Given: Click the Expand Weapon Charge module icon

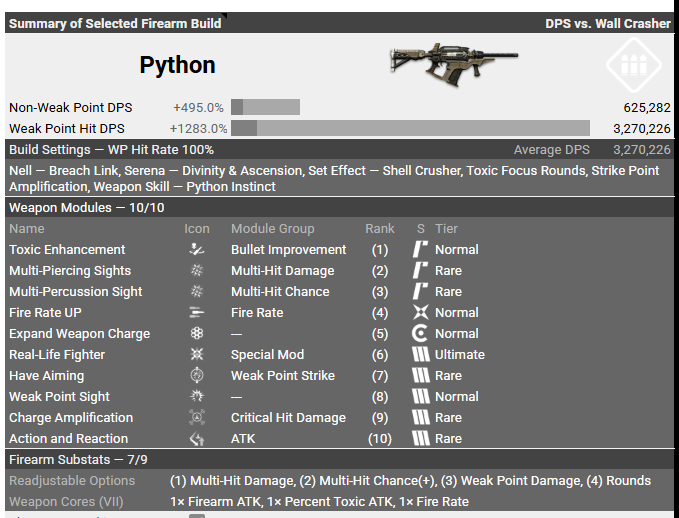Looking at the screenshot, I should pyautogui.click(x=197, y=333).
